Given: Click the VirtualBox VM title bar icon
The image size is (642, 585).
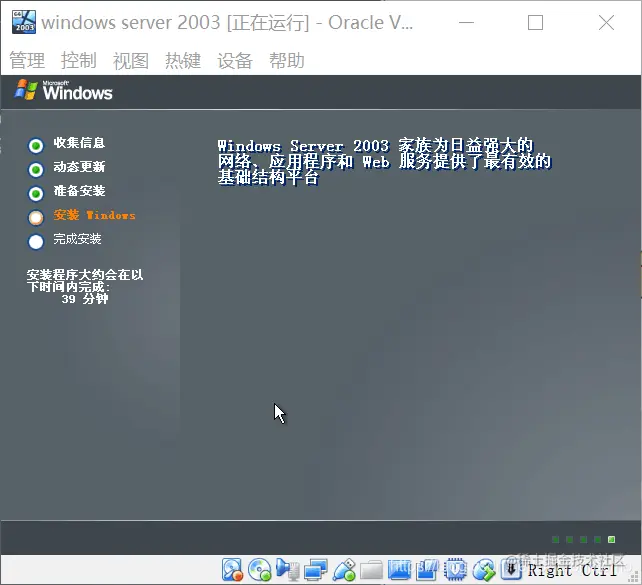Looking at the screenshot, I should (24, 22).
